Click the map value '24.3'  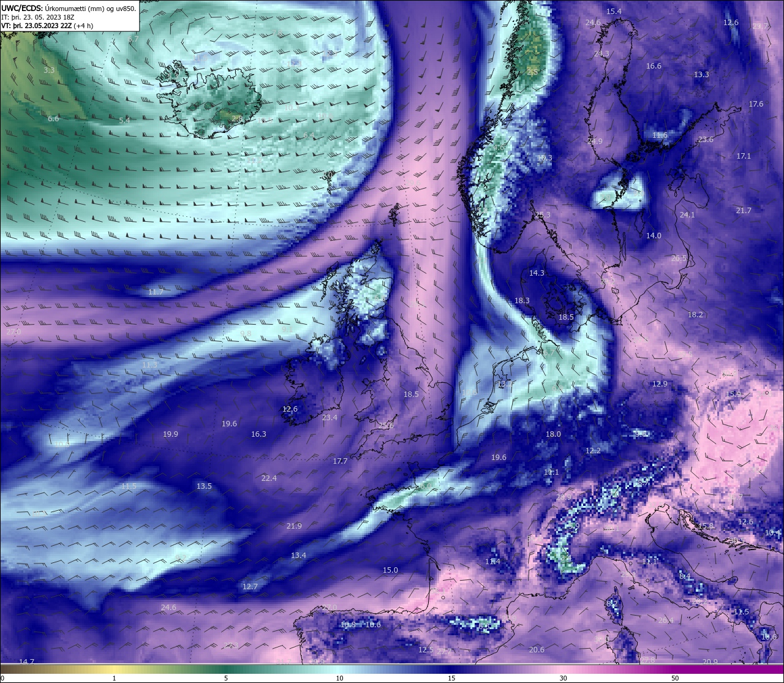pyautogui.click(x=601, y=54)
